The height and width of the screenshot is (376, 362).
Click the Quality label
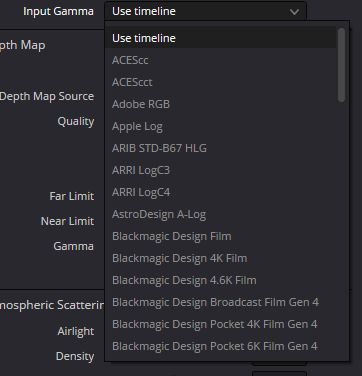[x=76, y=121]
